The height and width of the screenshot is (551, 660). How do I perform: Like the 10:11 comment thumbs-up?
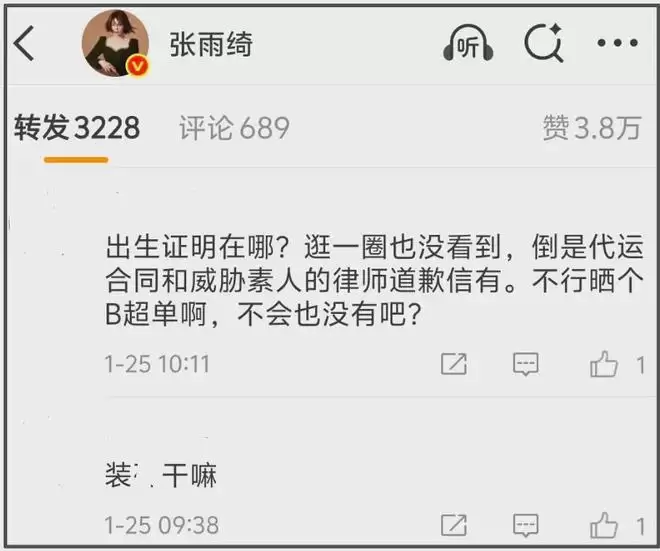pos(604,364)
